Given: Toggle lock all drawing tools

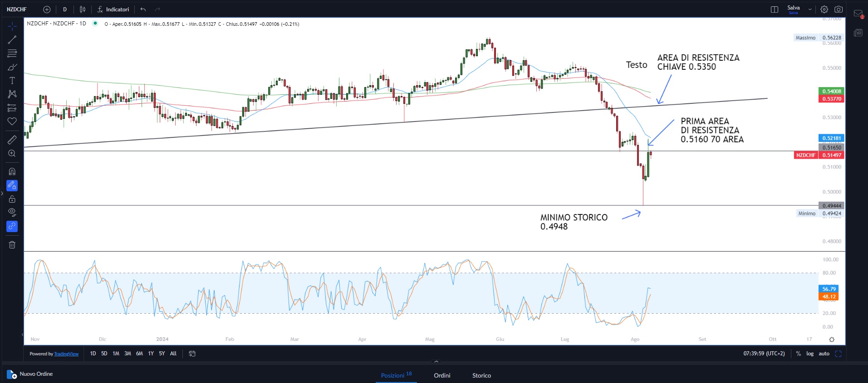Looking at the screenshot, I should point(12,199).
